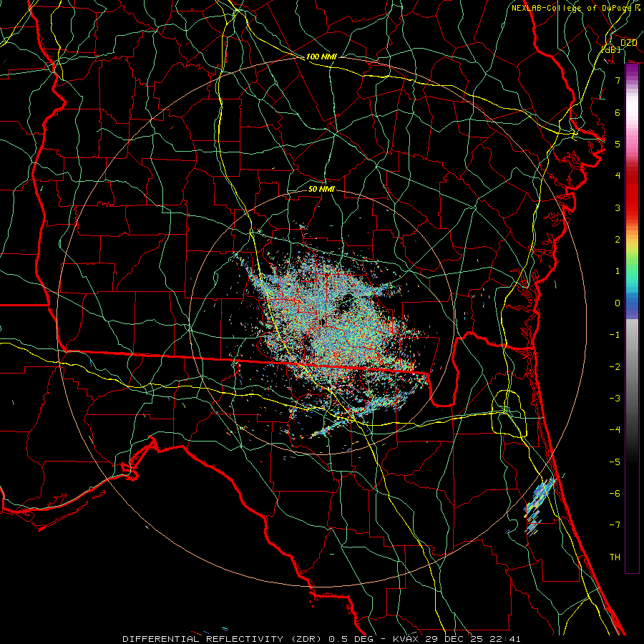Click the "-3" scale value

pyautogui.click(x=615, y=399)
